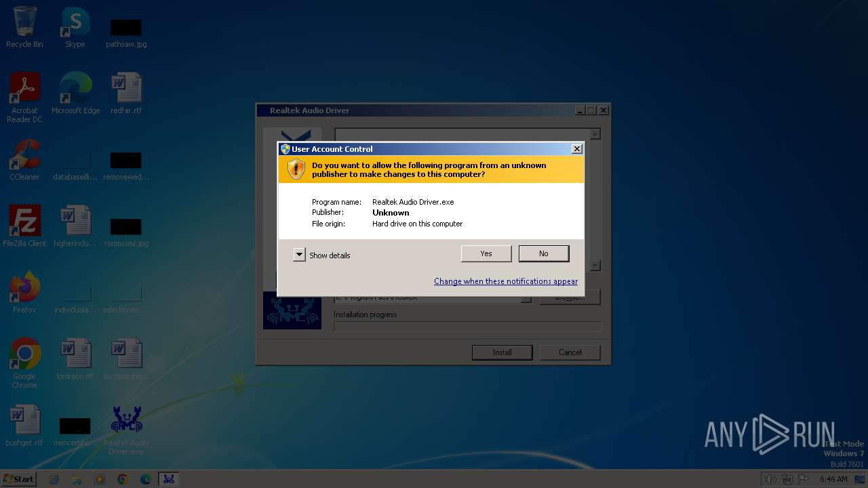Viewport: 868px width, 488px height.
Task: Click Install in Realtek Audio Driver window
Action: coord(502,352)
